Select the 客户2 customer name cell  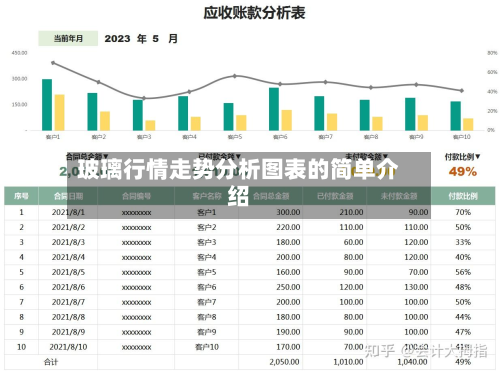click(207, 227)
